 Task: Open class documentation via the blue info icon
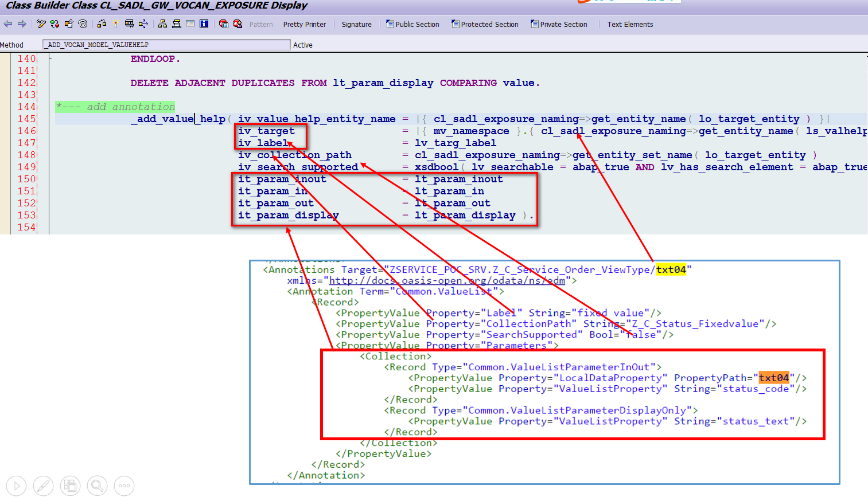point(204,24)
